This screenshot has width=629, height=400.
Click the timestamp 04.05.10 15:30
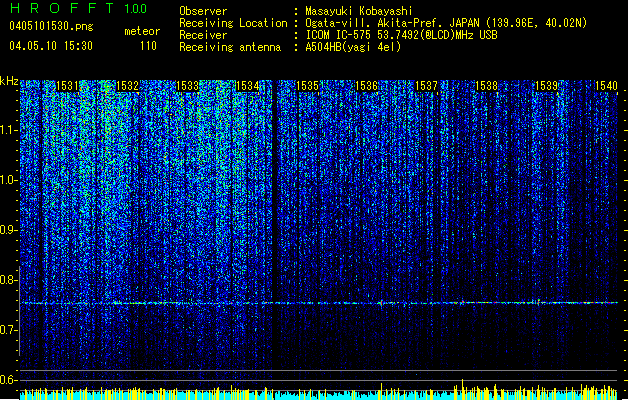[51, 46]
